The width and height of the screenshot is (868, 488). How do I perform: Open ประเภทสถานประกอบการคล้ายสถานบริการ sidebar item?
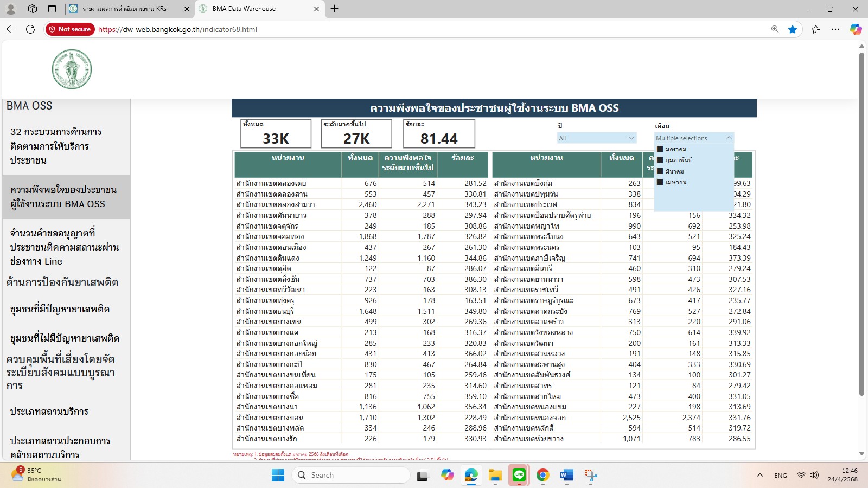(x=66, y=447)
